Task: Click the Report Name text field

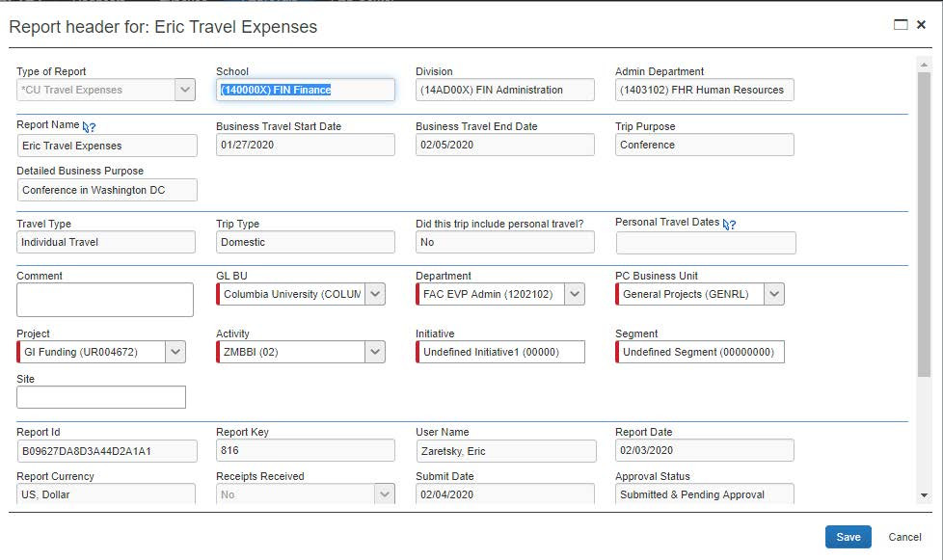Action: [x=107, y=146]
